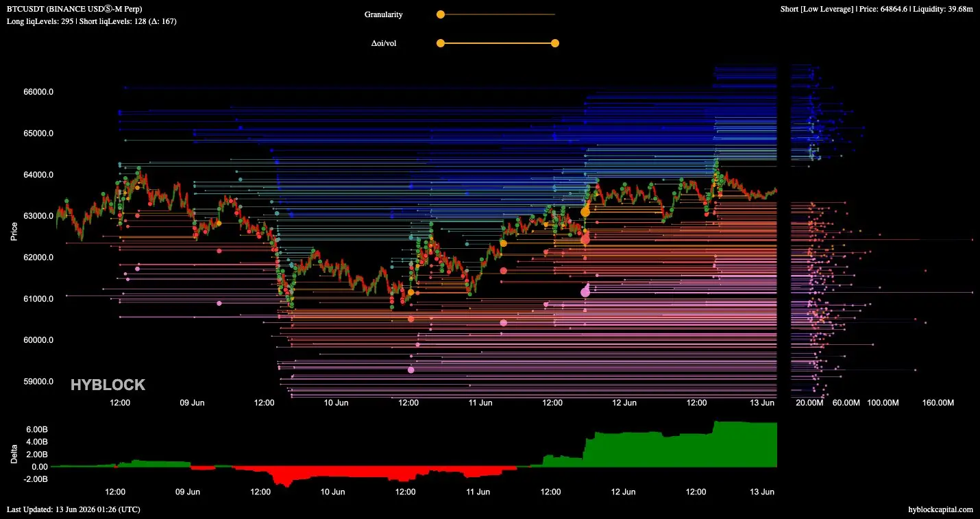This screenshot has width=980, height=519.
Task: Click the Granularity slider handle
Action: click(441, 14)
